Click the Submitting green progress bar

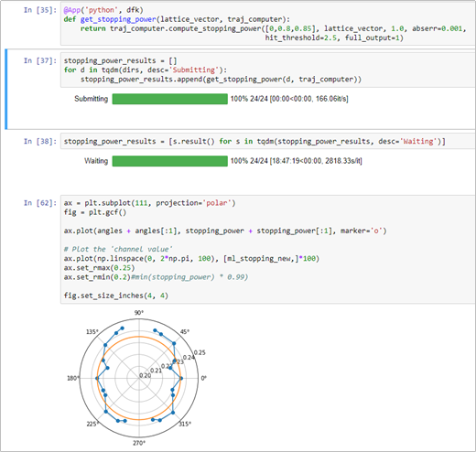click(x=170, y=99)
